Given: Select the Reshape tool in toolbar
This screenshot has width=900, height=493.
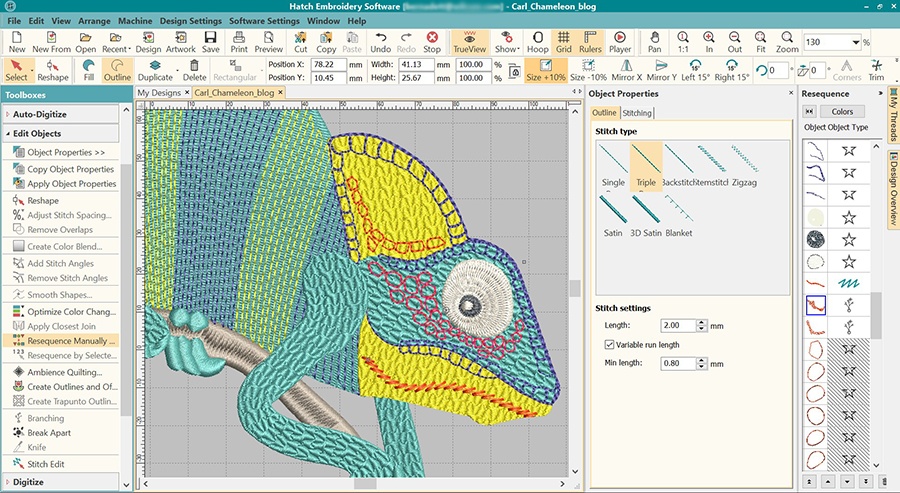Looking at the screenshot, I should pyautogui.click(x=53, y=70).
